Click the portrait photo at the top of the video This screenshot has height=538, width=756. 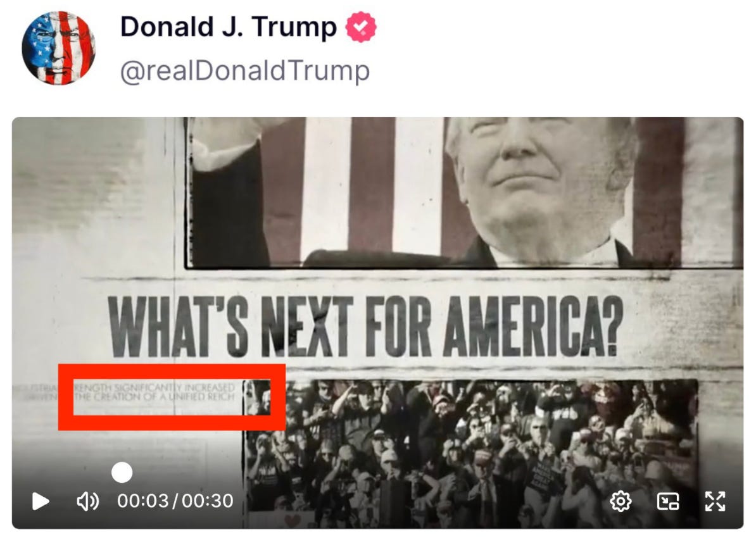tap(464, 192)
